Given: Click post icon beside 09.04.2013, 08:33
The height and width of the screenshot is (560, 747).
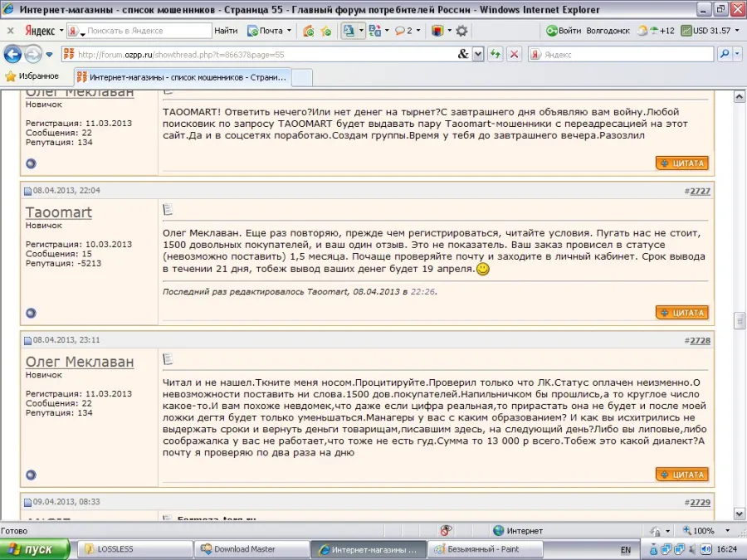Looking at the screenshot, I should 27,503.
